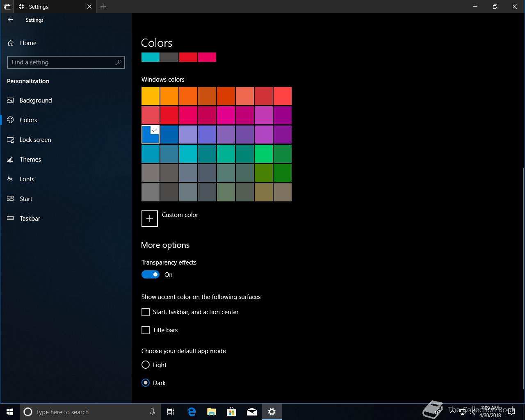
Task: Select the Light app mode
Action: pyautogui.click(x=146, y=365)
